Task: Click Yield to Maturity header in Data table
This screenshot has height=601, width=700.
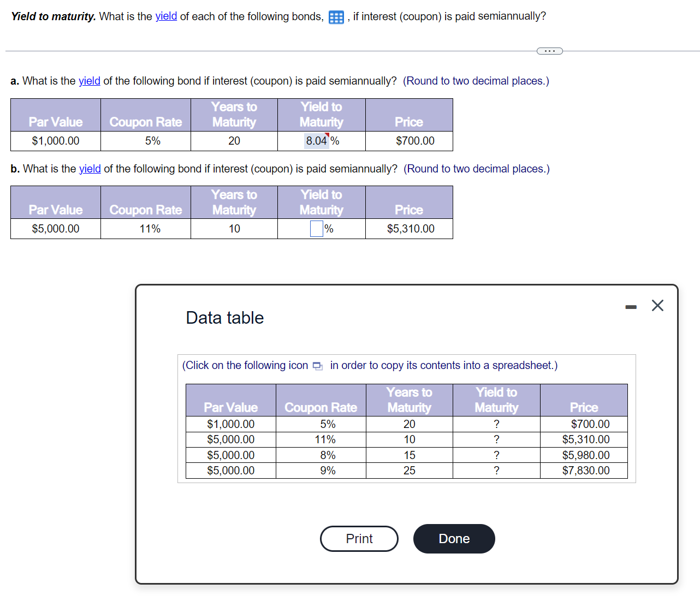Action: pos(496,400)
